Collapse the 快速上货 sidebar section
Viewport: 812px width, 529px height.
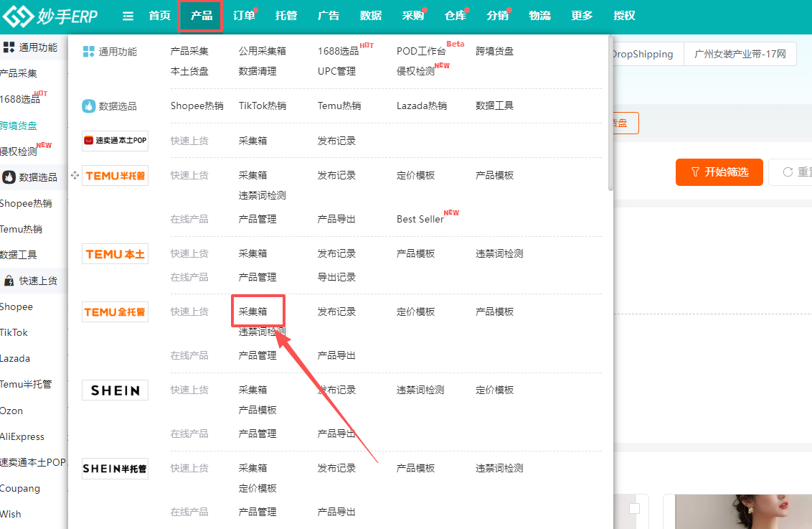pos(30,281)
